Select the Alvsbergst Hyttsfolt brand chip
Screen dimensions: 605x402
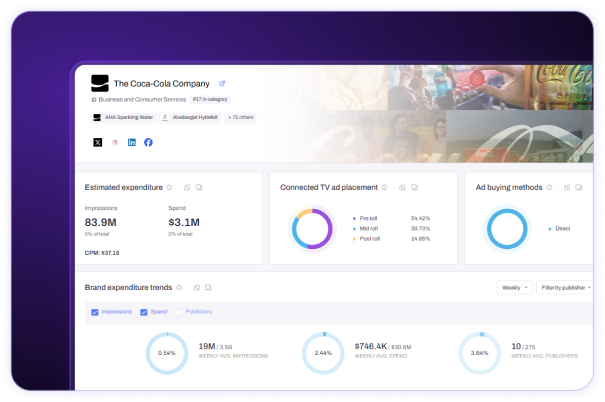(x=190, y=117)
